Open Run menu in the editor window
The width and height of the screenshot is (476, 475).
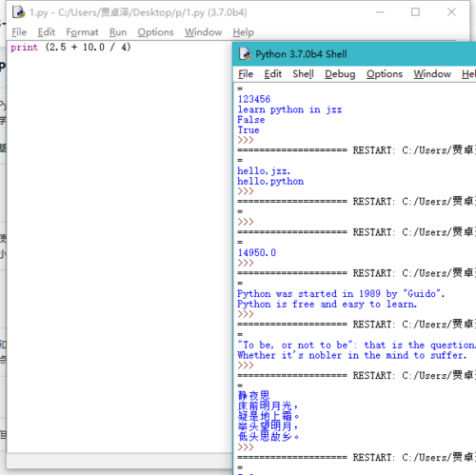click(x=118, y=32)
